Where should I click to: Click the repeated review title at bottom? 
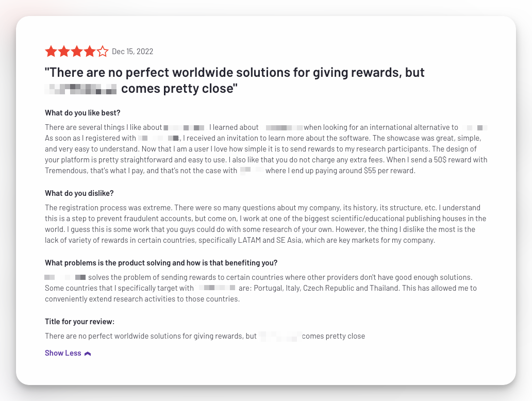205,336
